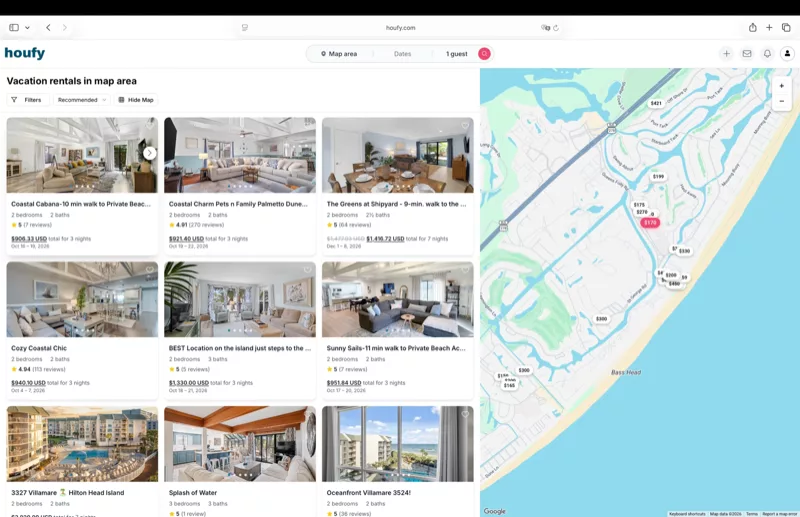Open the page reader icon in address bar
The image size is (800, 517).
click(245, 28)
